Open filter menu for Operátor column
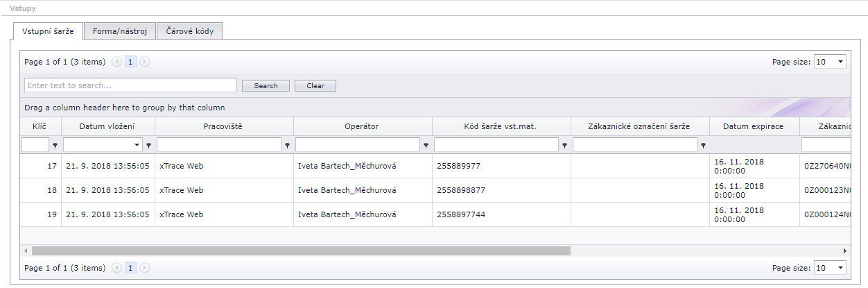 426,146
